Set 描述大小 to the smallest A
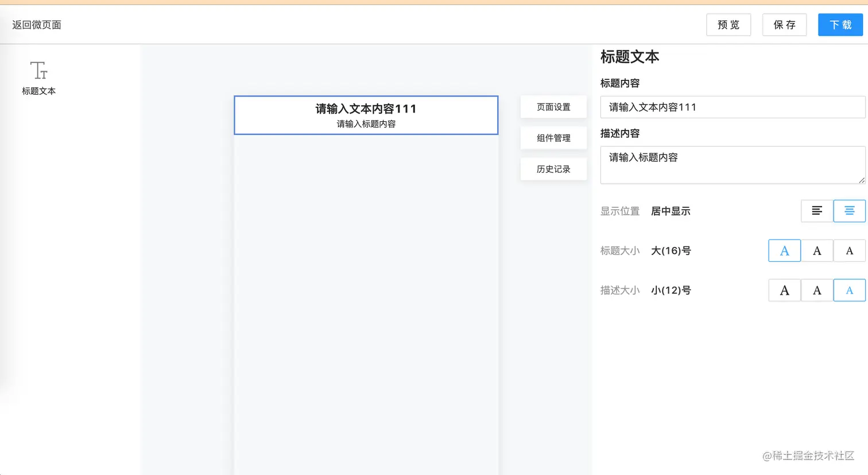The width and height of the screenshot is (868, 475). (x=849, y=291)
